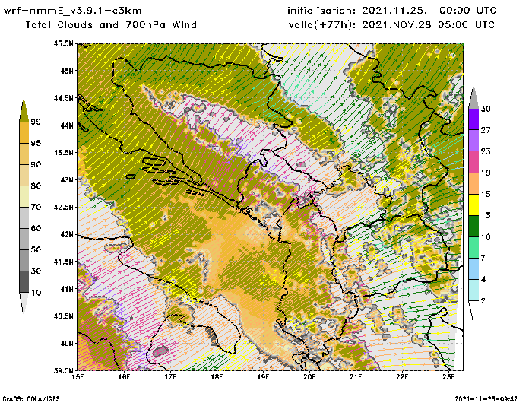Viewport: 532px width, 403px height.
Task: Click the '15E' longitude label
Action: point(78,377)
